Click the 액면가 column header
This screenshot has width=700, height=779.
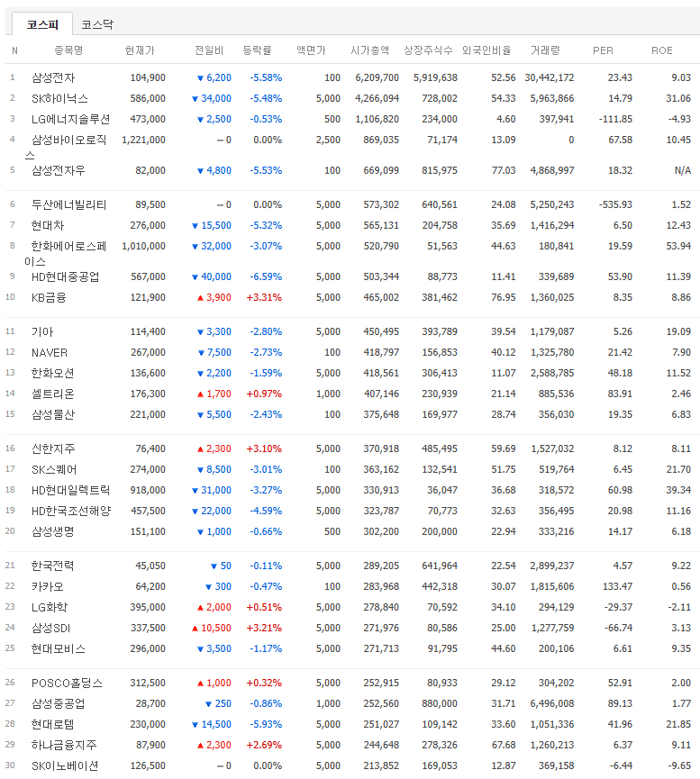click(x=311, y=50)
